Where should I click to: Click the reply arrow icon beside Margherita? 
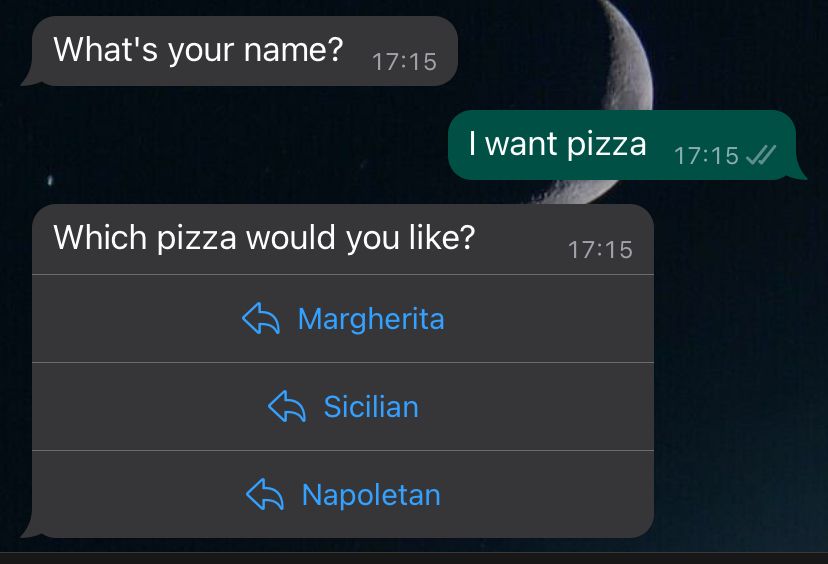pyautogui.click(x=261, y=318)
